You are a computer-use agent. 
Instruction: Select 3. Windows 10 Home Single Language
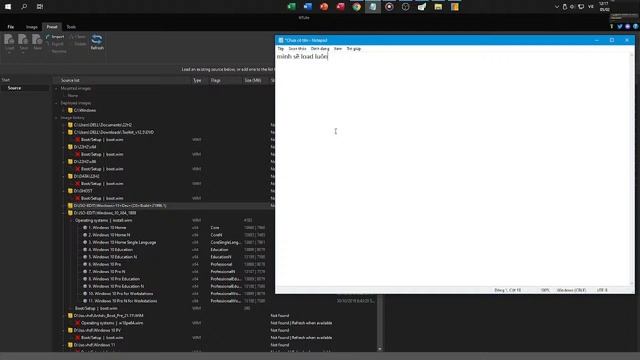point(122,242)
